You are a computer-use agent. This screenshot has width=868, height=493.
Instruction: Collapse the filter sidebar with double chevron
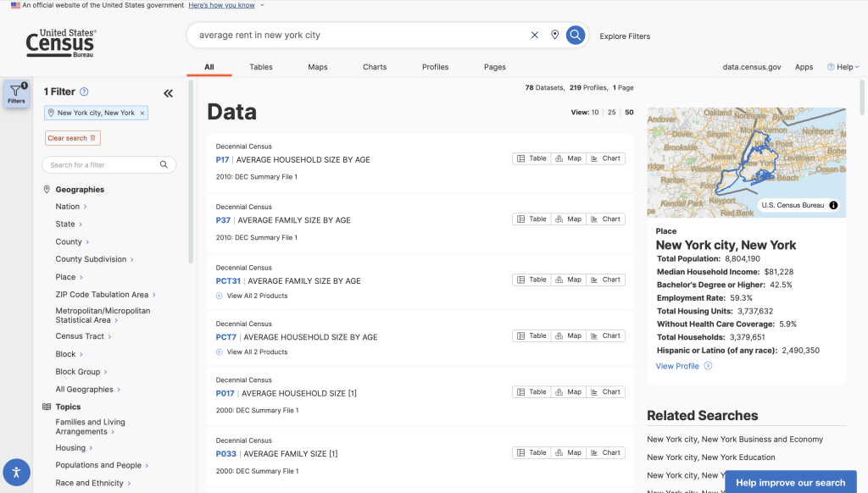(168, 93)
